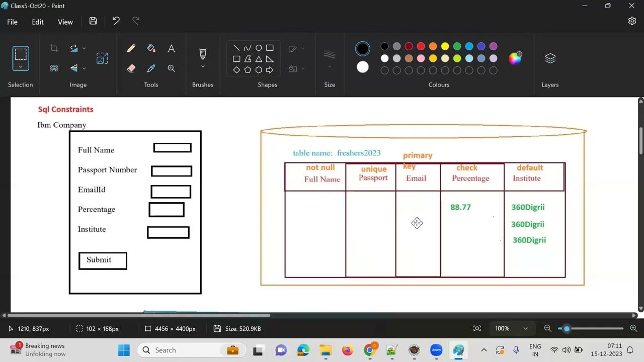The height and width of the screenshot is (362, 644).
Task: Pick the Curve shape
Action: point(248,48)
